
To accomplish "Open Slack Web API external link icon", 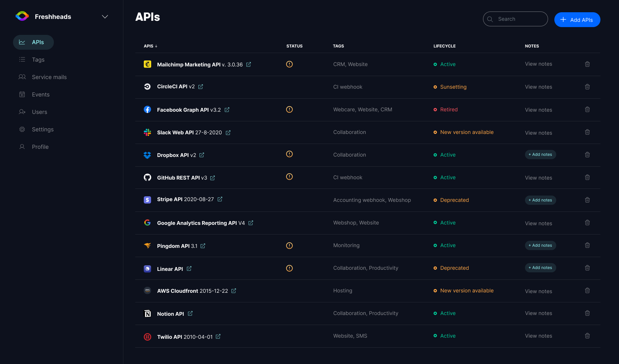I will tap(228, 132).
